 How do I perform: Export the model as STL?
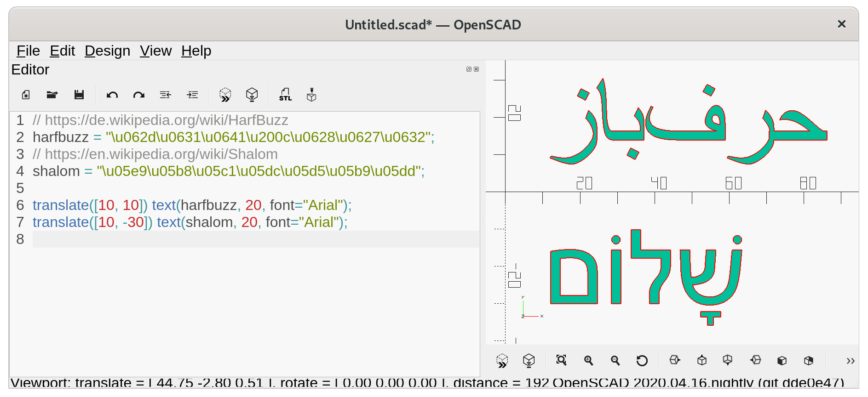[285, 95]
